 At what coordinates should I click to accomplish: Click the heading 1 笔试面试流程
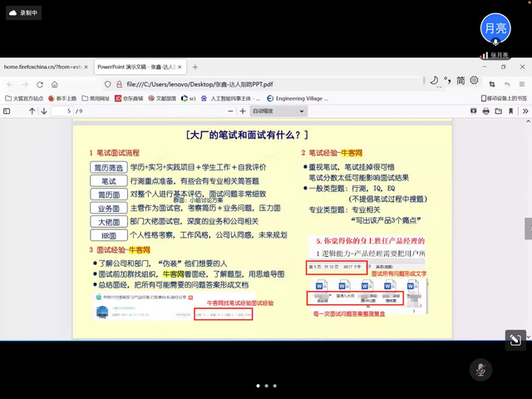[115, 153]
